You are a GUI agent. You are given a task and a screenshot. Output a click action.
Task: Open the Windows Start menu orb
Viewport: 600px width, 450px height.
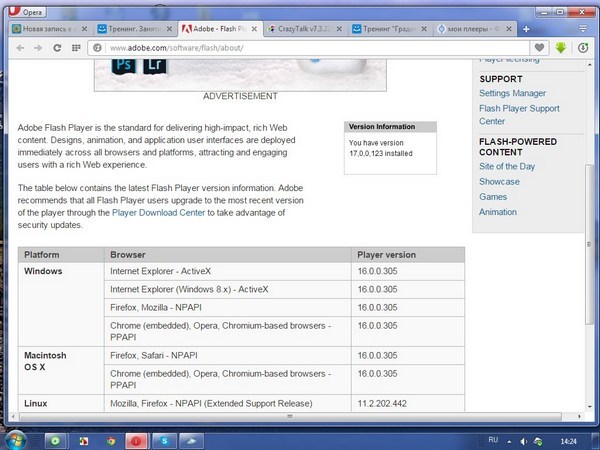click(x=15, y=440)
